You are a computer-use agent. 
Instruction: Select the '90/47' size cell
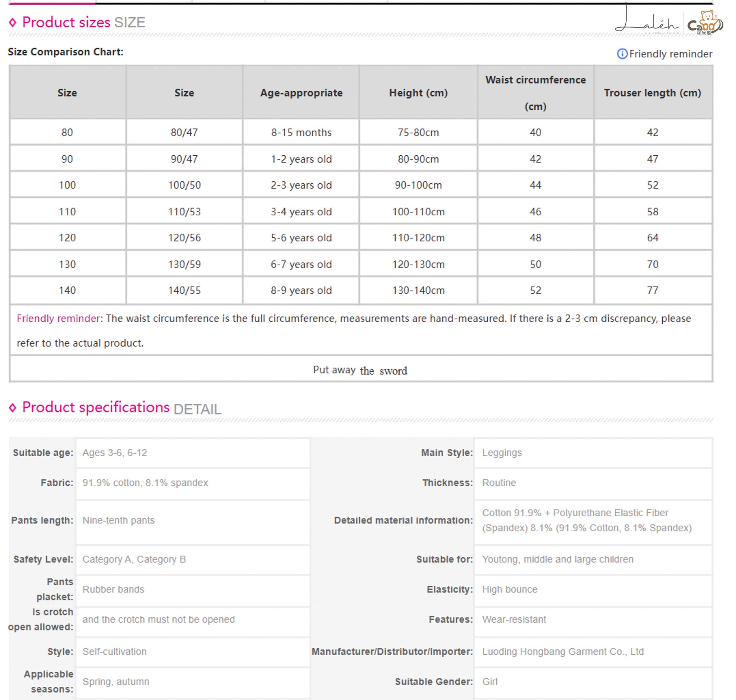(184, 159)
